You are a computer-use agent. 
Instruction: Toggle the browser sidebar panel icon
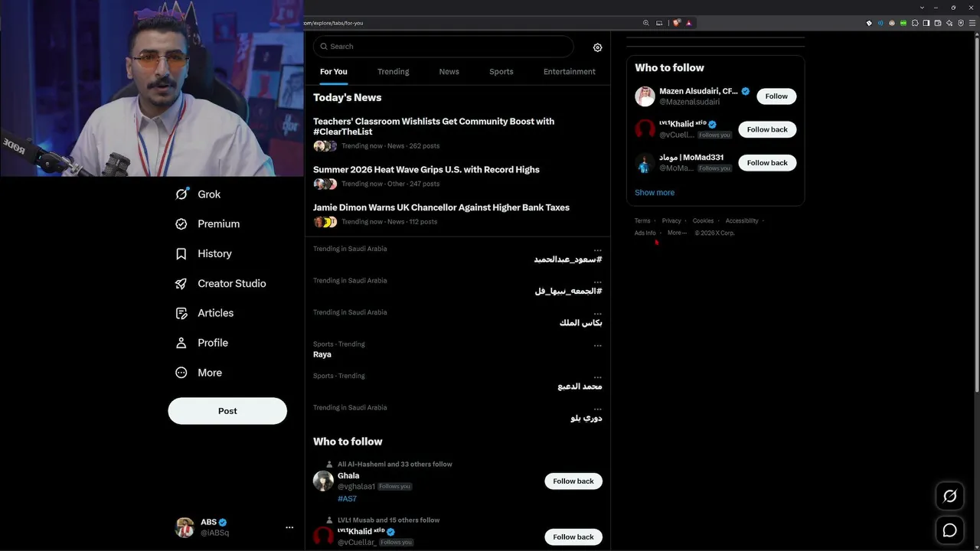tap(926, 23)
